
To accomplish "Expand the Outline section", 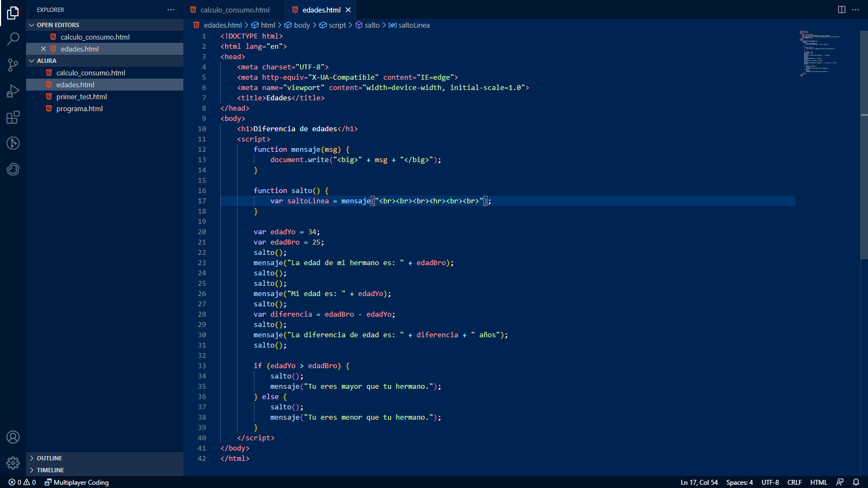I will click(x=105, y=458).
